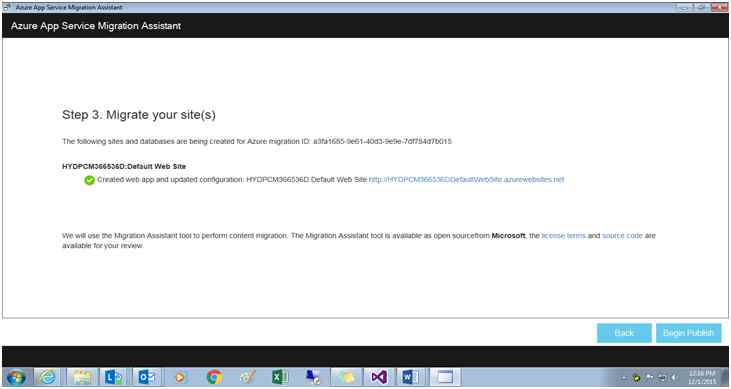The width and height of the screenshot is (731, 389).
Task: Open Excel from the taskbar
Action: point(280,377)
